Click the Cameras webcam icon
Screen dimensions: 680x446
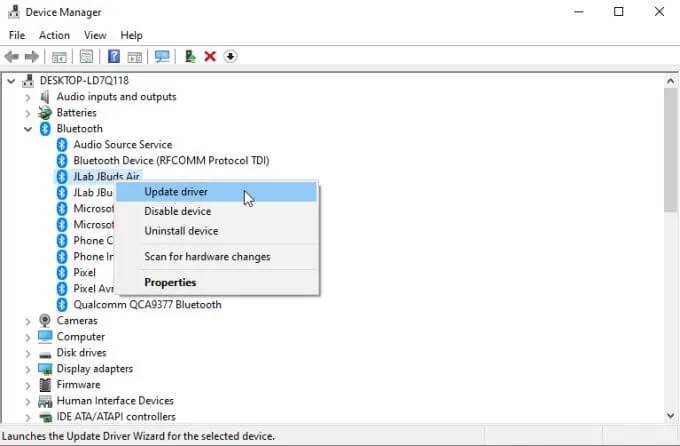click(x=45, y=321)
